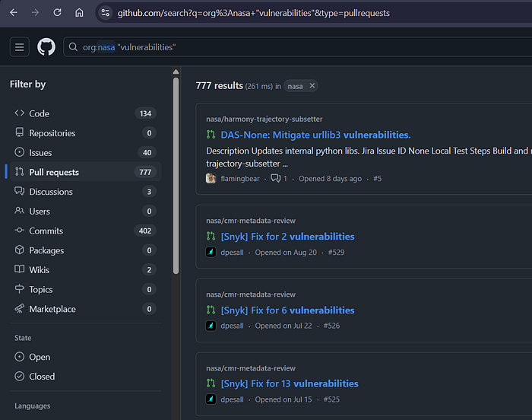The width and height of the screenshot is (532, 420).
Task: Filter results by Issues
Action: (85, 153)
